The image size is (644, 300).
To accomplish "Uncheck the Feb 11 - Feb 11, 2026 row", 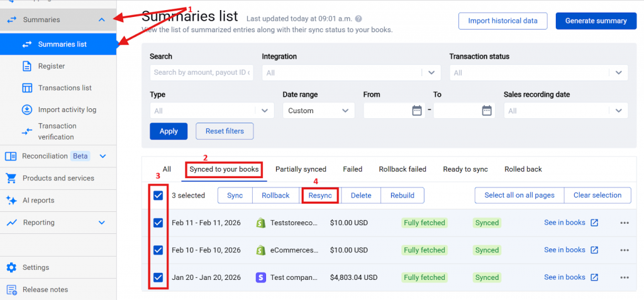I will coord(158,223).
